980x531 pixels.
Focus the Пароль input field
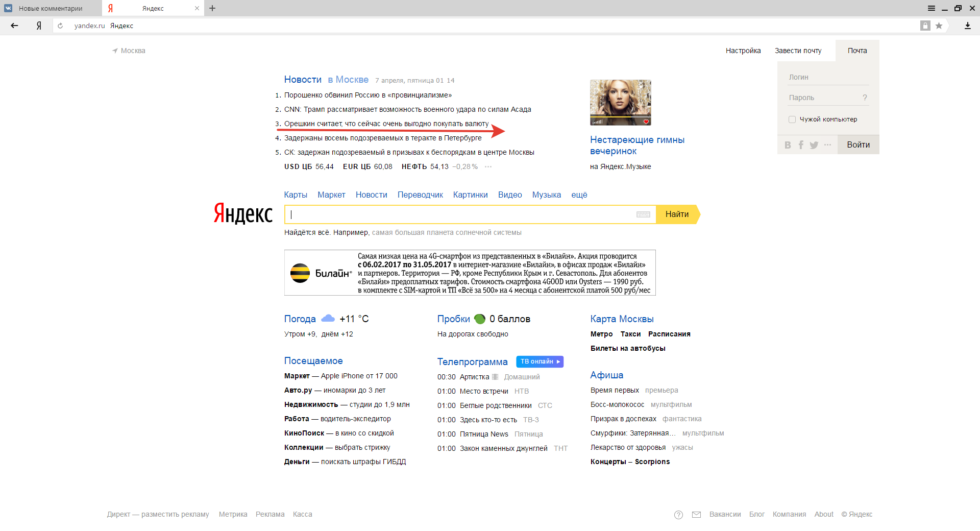point(824,98)
